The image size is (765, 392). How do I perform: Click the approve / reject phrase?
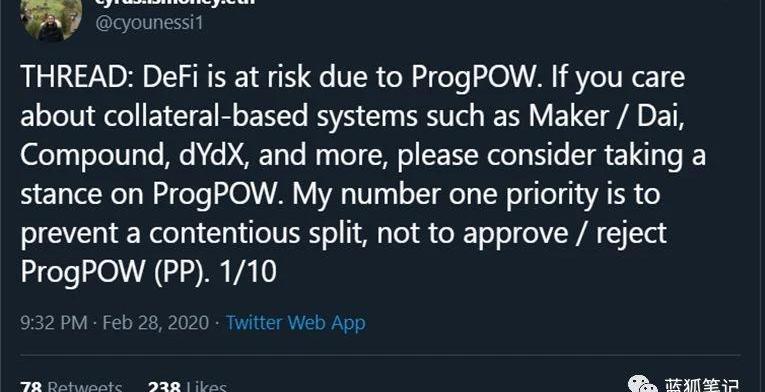tap(564, 234)
